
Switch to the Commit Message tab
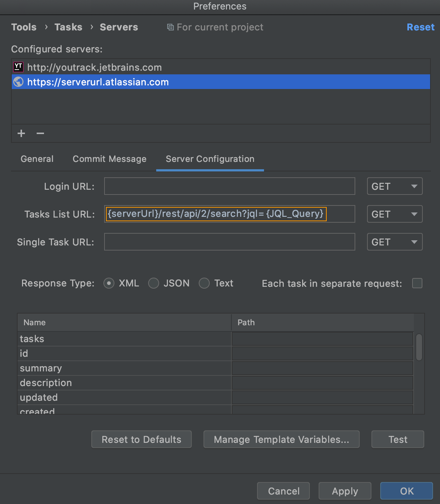109,159
